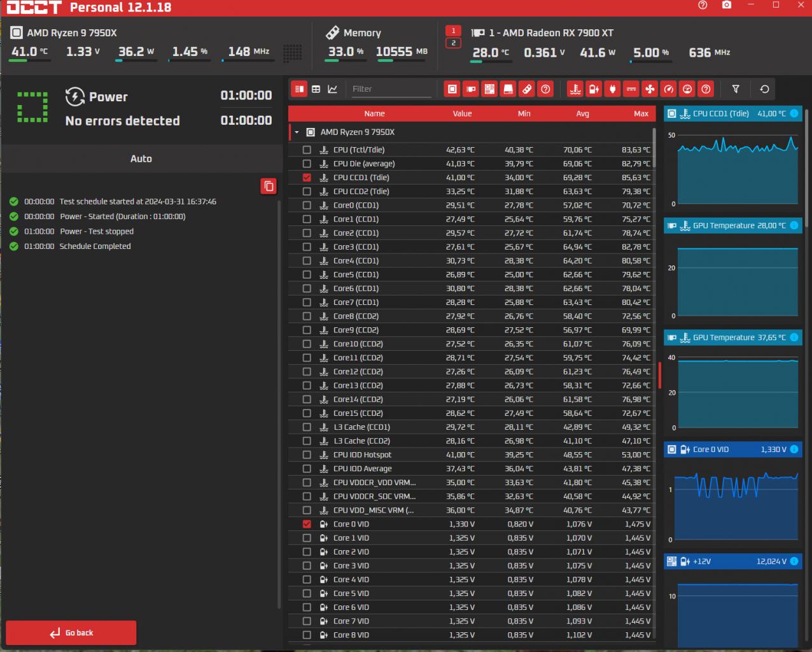Click the CPU CCD1 (Tdie) graph header

coord(734,113)
